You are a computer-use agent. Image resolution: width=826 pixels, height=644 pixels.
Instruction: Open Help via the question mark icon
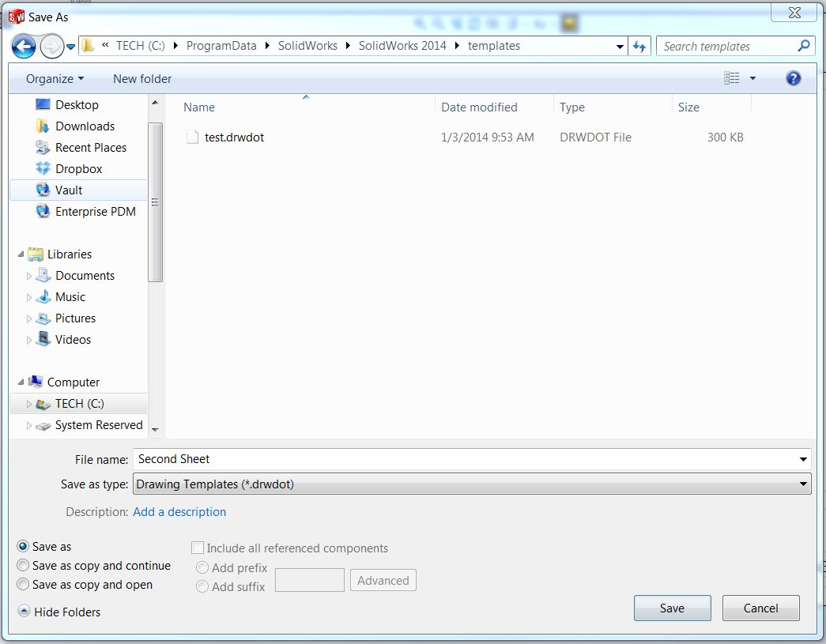(x=793, y=78)
